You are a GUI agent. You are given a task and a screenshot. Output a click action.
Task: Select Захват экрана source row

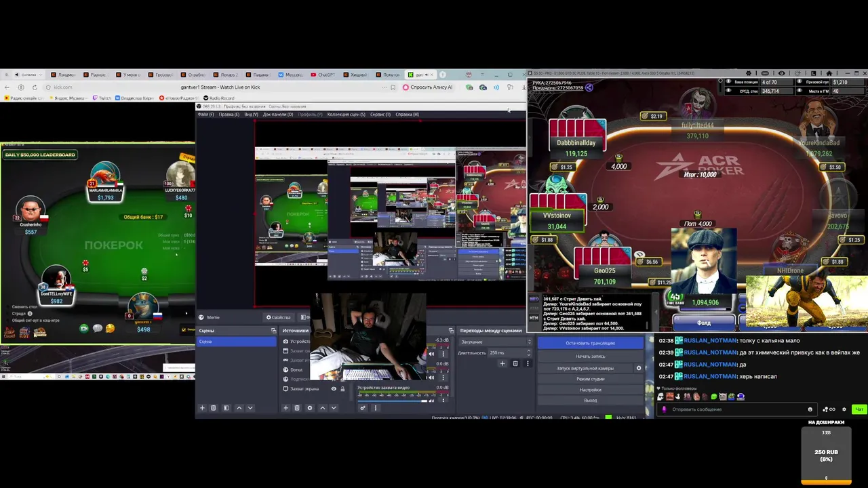[314, 389]
